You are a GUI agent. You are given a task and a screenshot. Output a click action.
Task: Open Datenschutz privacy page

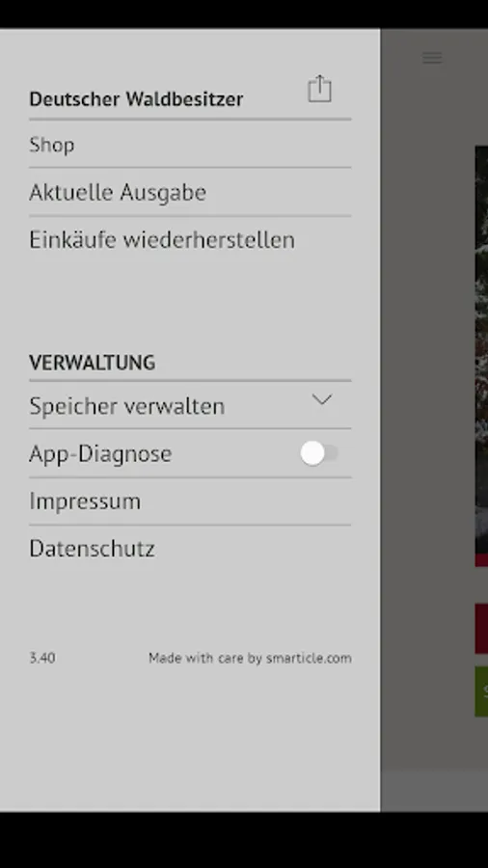coord(190,549)
